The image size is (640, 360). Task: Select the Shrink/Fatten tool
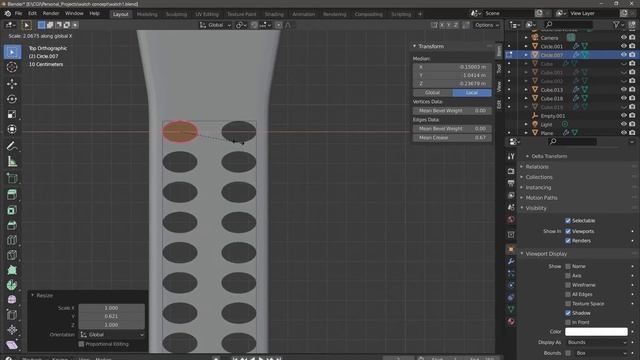12,330
